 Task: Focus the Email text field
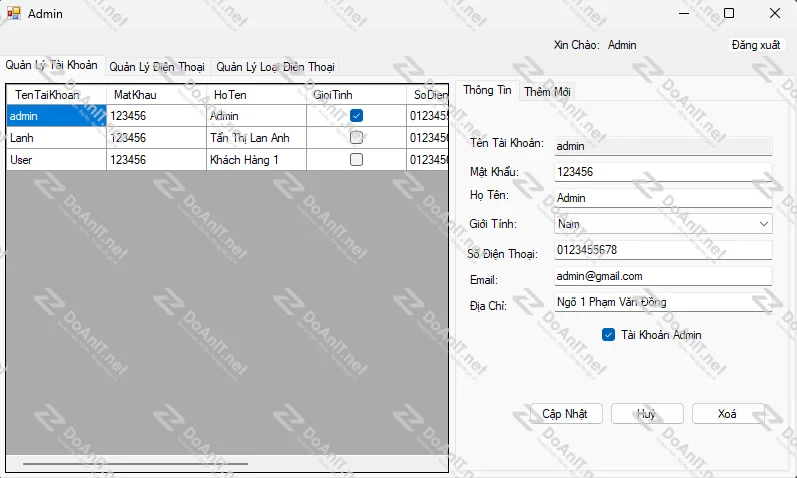pyautogui.click(x=662, y=276)
